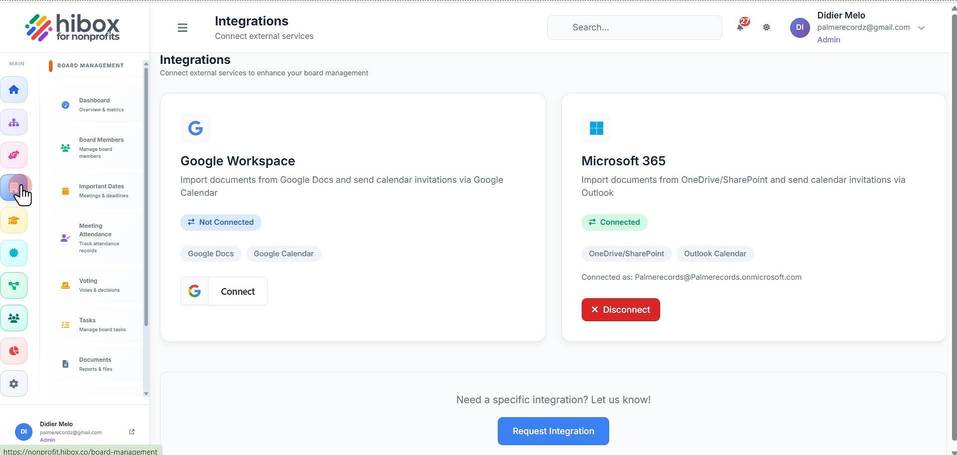This screenshot has width=957, height=455.
Task: Click the 'Connected as: Palmerecords@Palmerecords.onmicrosoft.com' text
Action: click(692, 277)
